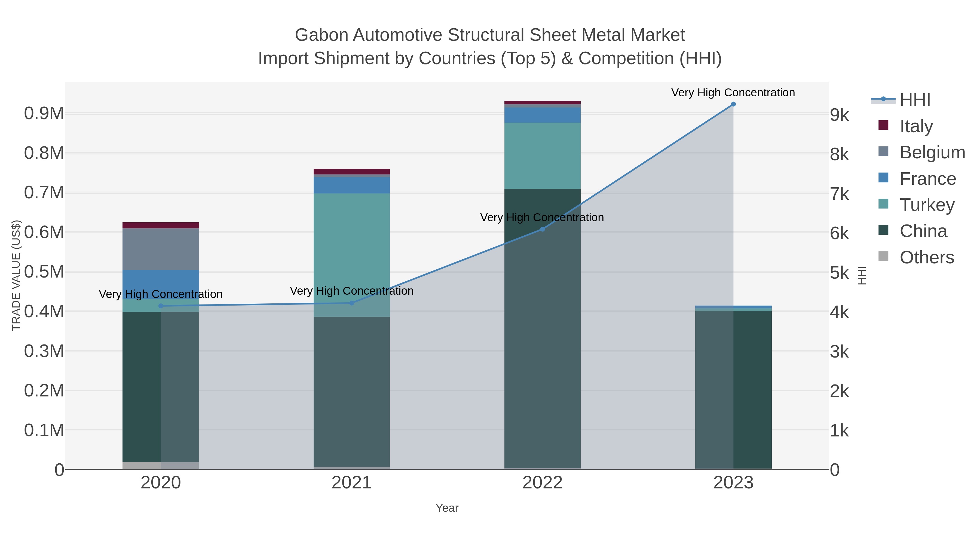The image size is (980, 551).
Task: Toggle the Others legend entry
Action: [x=916, y=257]
